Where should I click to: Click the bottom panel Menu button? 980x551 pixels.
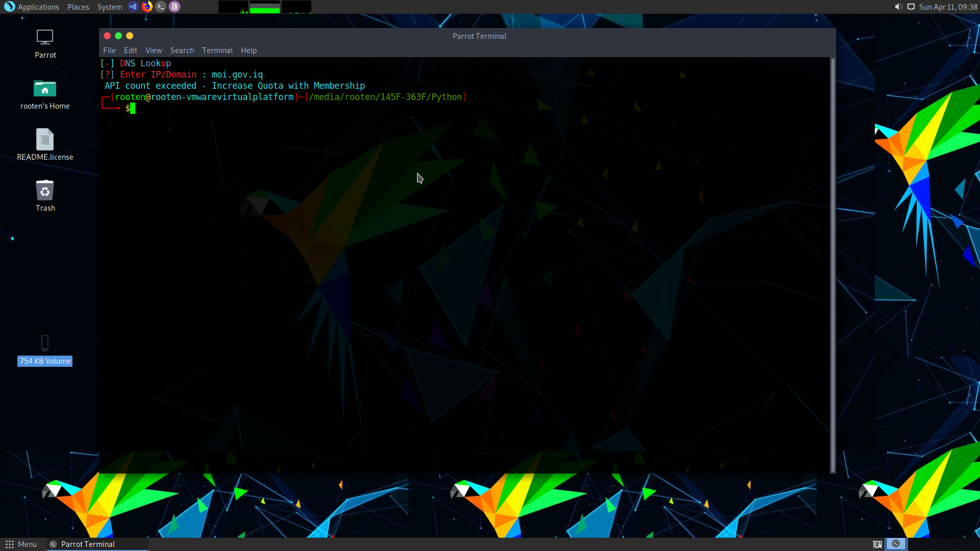tap(21, 544)
